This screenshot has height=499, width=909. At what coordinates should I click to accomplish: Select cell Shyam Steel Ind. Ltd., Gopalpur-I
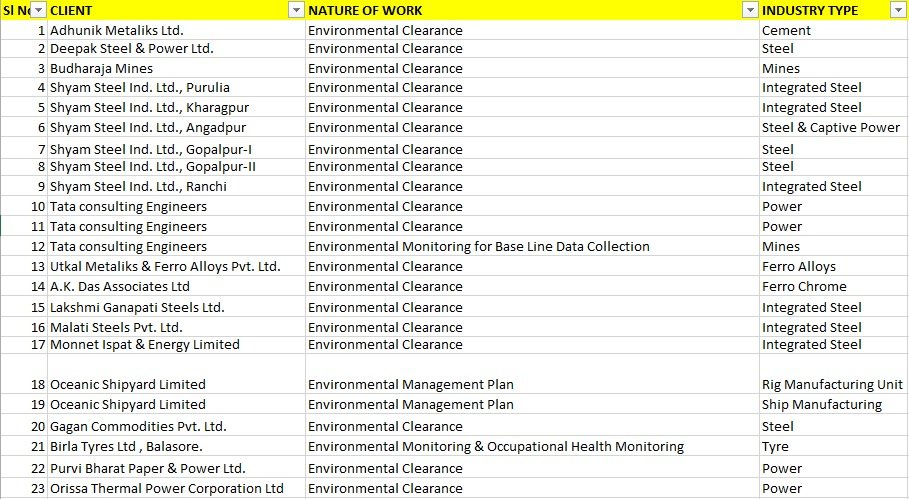(x=176, y=149)
